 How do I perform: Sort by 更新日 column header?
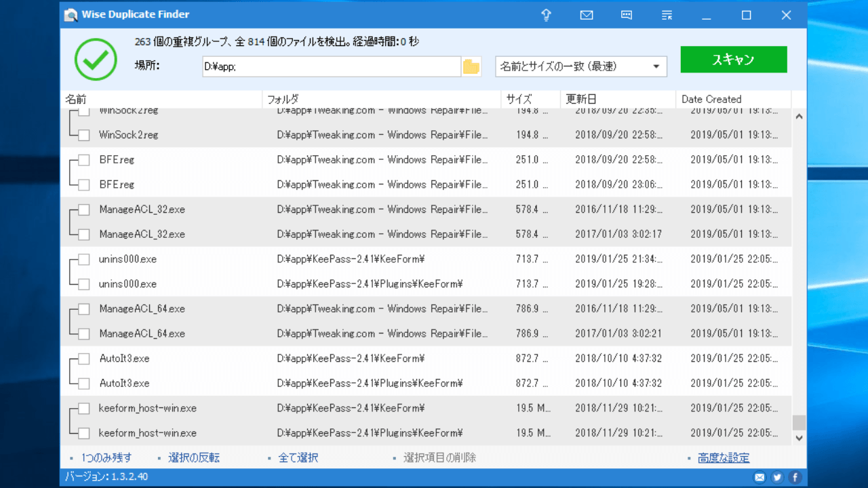coord(618,99)
